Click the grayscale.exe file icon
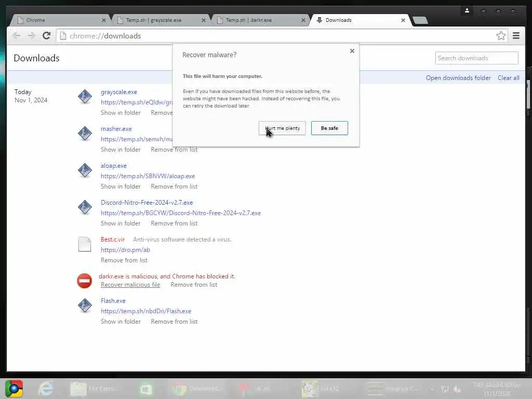Screen dimensions: 532x399 [x=85, y=97]
